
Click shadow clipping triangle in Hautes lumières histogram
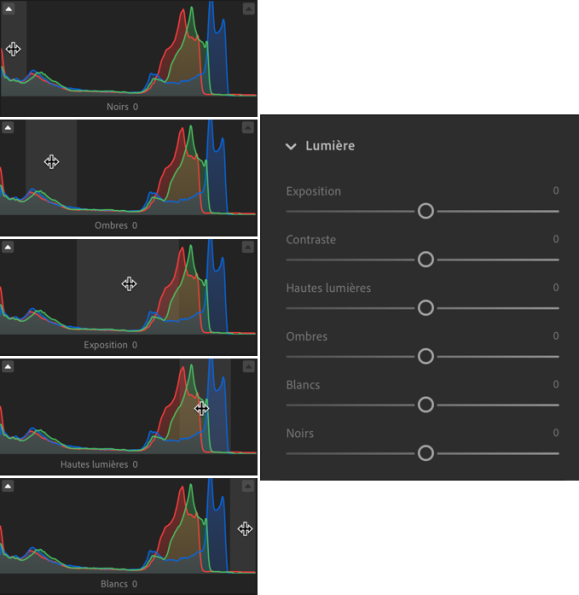[8, 367]
